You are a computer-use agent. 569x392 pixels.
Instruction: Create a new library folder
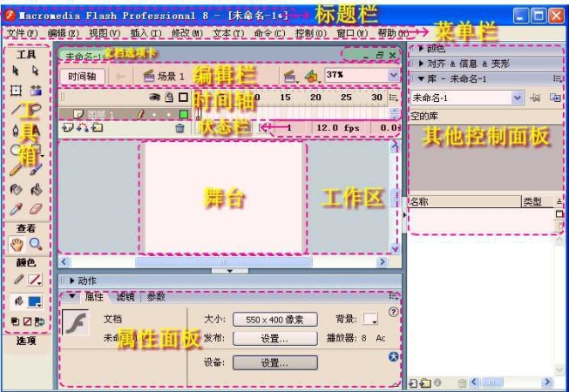coord(425,382)
